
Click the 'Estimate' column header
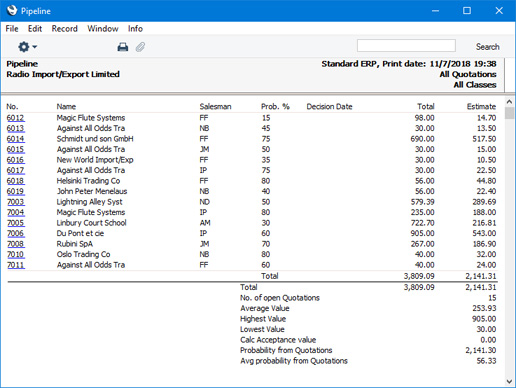[x=481, y=107]
